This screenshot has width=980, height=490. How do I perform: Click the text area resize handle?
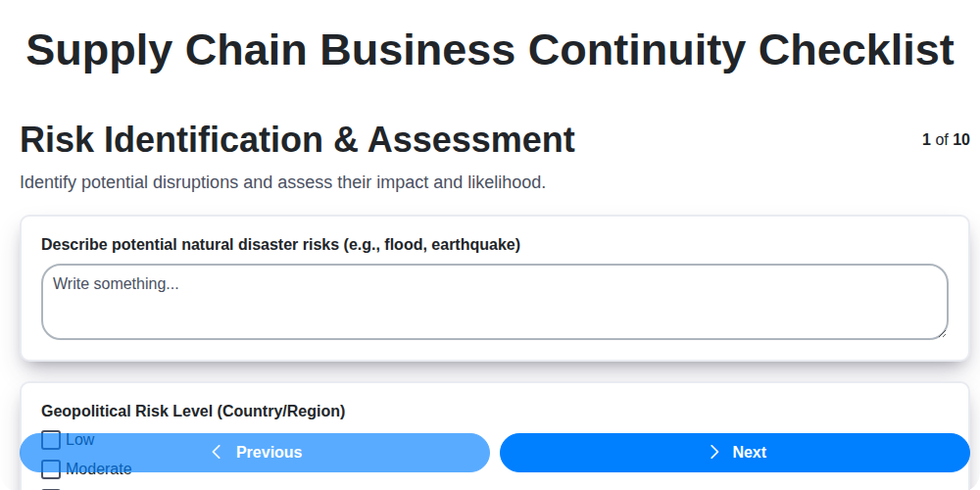[x=942, y=333]
